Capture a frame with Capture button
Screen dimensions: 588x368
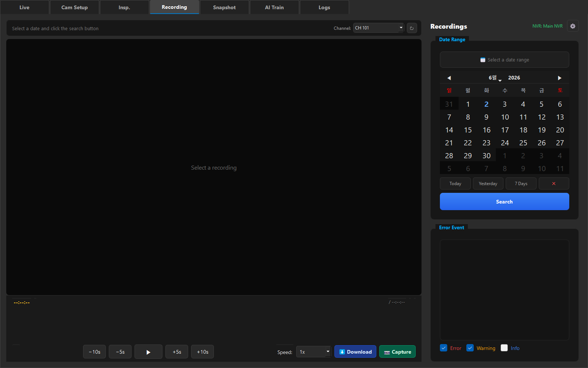tap(397, 352)
